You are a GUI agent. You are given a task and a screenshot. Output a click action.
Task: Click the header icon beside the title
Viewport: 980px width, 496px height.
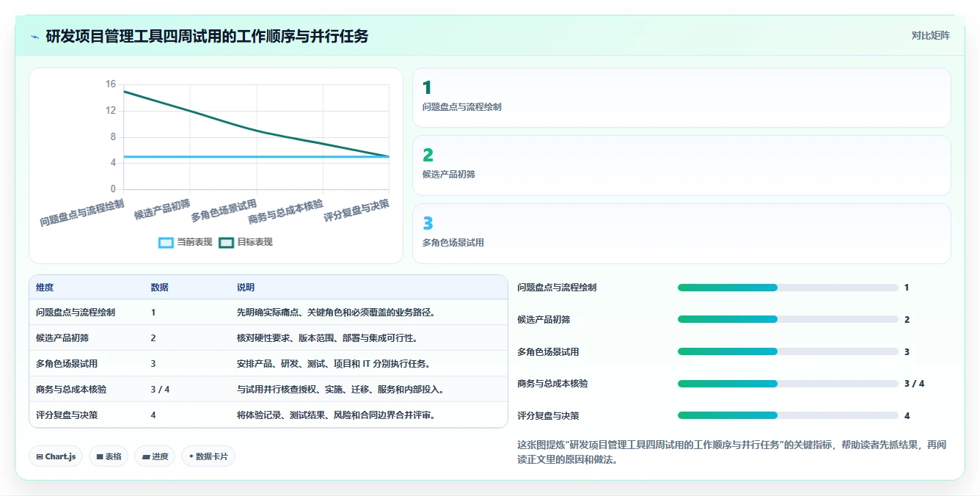click(34, 37)
